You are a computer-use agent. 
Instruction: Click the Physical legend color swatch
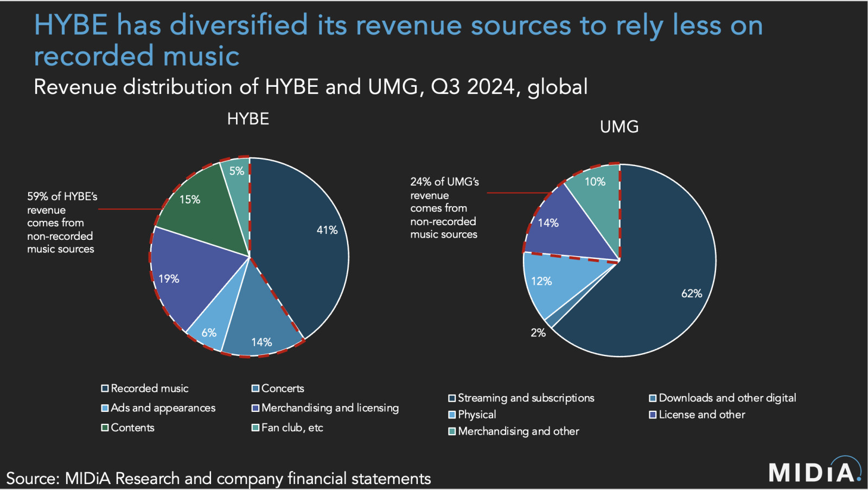point(452,415)
